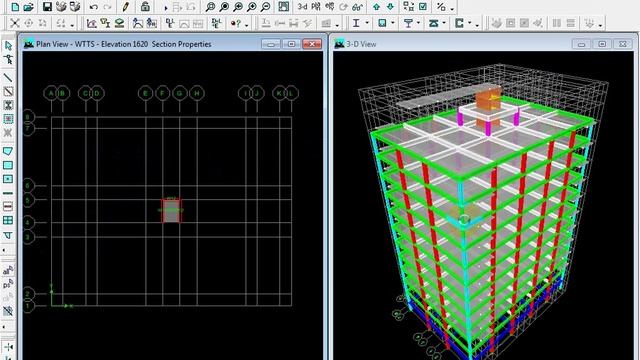Start steel frame design I-beam icon
This screenshot has height=360, width=640.
click(x=356, y=23)
